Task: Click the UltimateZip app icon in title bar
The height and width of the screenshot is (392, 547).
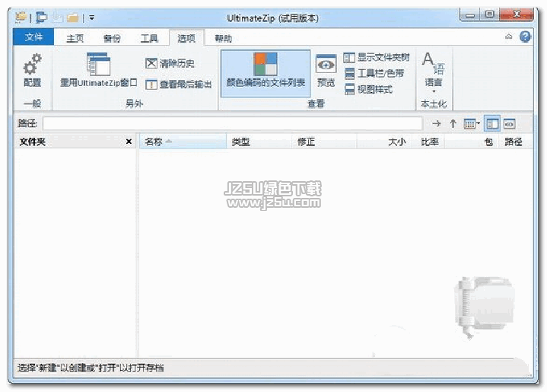Action: [21, 17]
